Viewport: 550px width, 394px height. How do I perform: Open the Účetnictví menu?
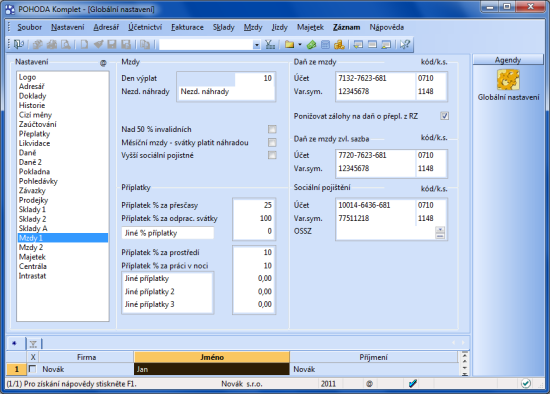[145, 27]
